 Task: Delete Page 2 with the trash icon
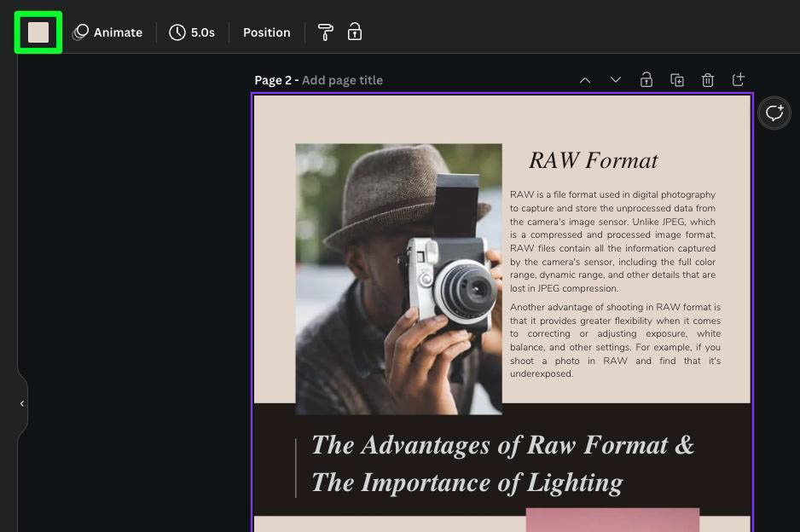click(708, 80)
